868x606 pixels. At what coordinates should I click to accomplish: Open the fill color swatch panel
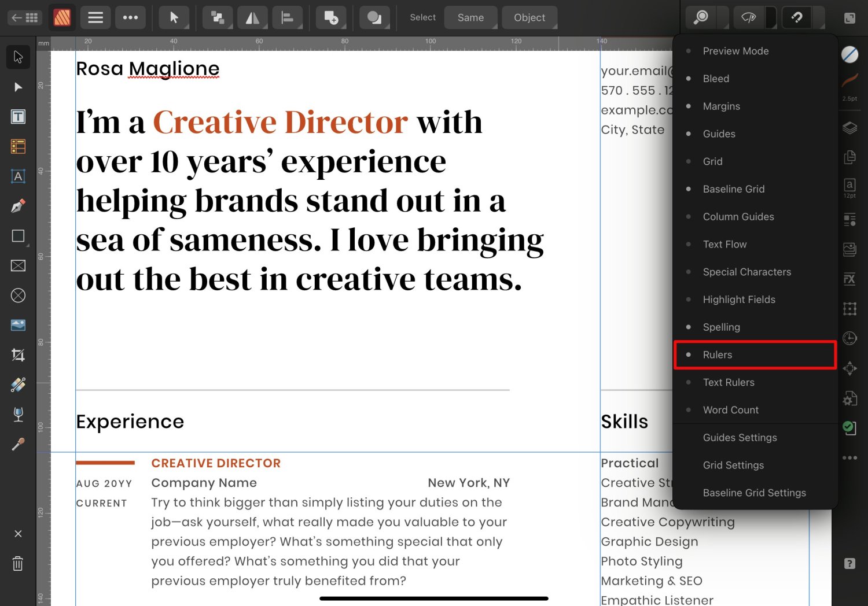tap(849, 54)
